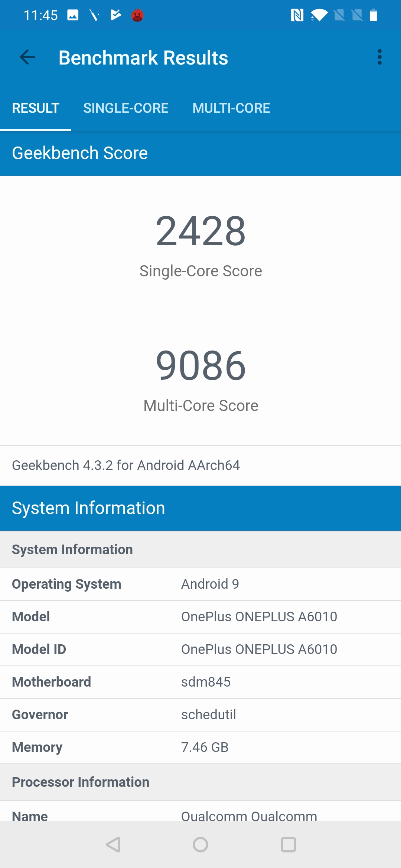Tap the Benchmark Results title
This screenshot has width=401, height=868.
[x=143, y=58]
